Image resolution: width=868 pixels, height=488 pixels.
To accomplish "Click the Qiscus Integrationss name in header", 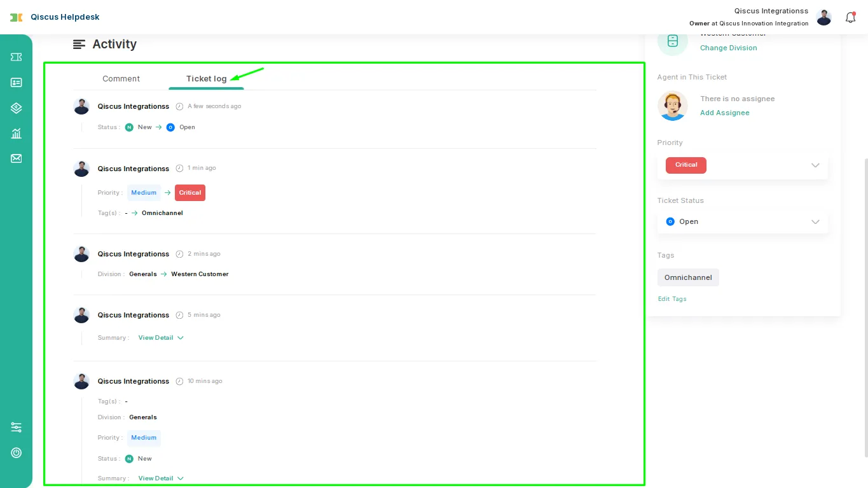I will click(771, 11).
